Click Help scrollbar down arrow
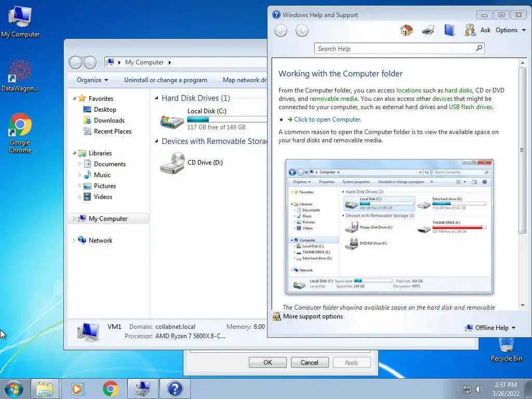This screenshot has width=532, height=399. [523, 305]
